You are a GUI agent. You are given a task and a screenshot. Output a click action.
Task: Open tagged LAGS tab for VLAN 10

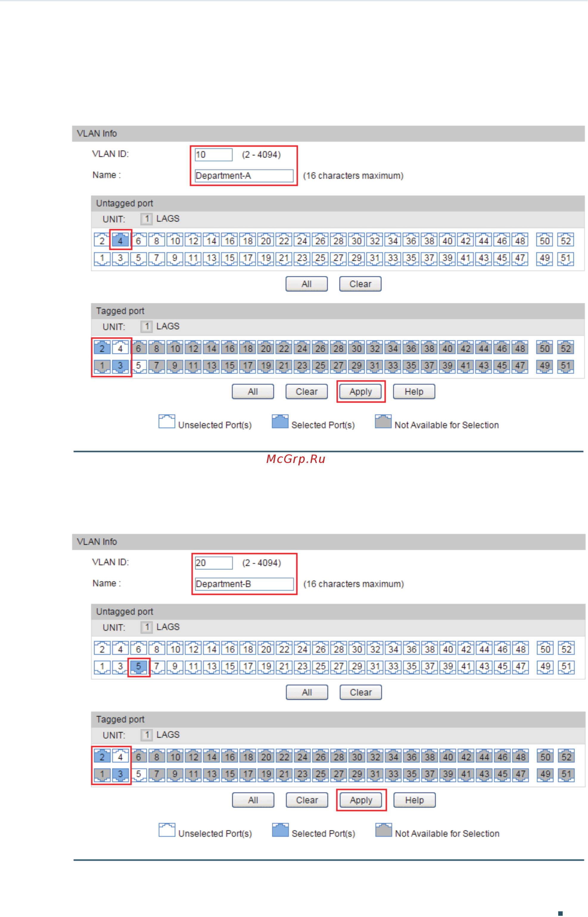click(168, 326)
